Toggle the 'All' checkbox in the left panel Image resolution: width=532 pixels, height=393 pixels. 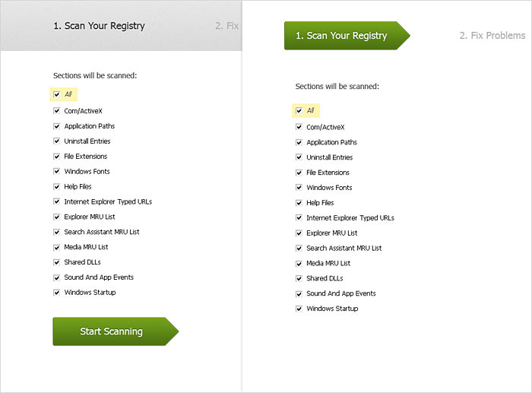(x=57, y=95)
